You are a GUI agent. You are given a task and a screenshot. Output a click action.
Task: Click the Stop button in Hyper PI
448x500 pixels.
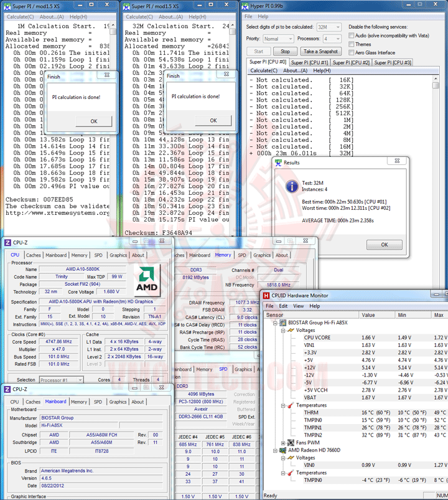[x=285, y=51]
